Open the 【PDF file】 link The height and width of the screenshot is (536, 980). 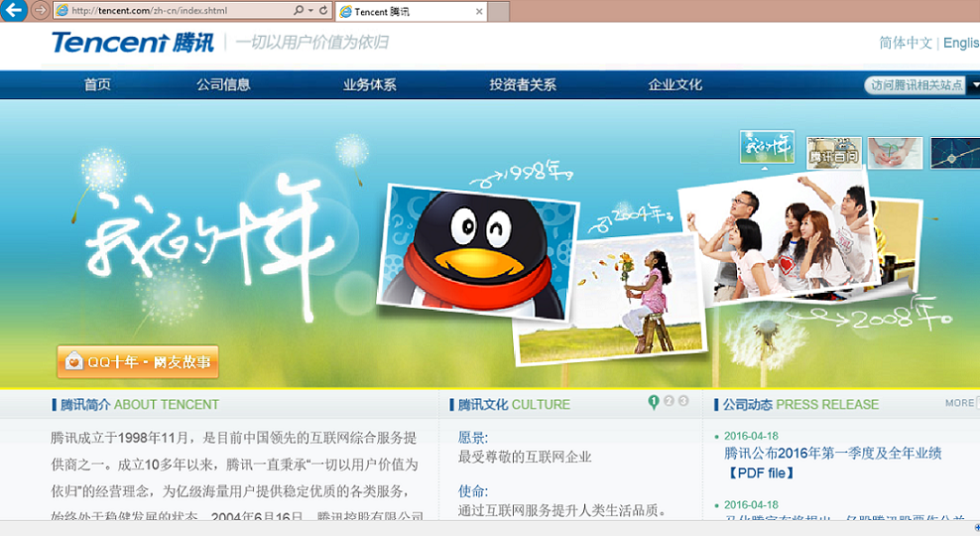click(762, 472)
